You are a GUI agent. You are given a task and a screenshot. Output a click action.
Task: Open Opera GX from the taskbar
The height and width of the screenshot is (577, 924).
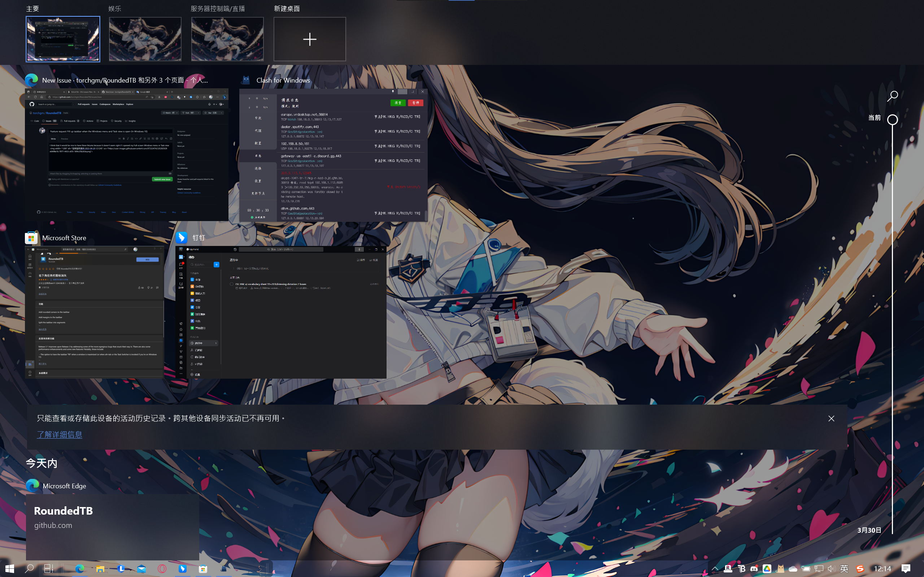coord(162,569)
